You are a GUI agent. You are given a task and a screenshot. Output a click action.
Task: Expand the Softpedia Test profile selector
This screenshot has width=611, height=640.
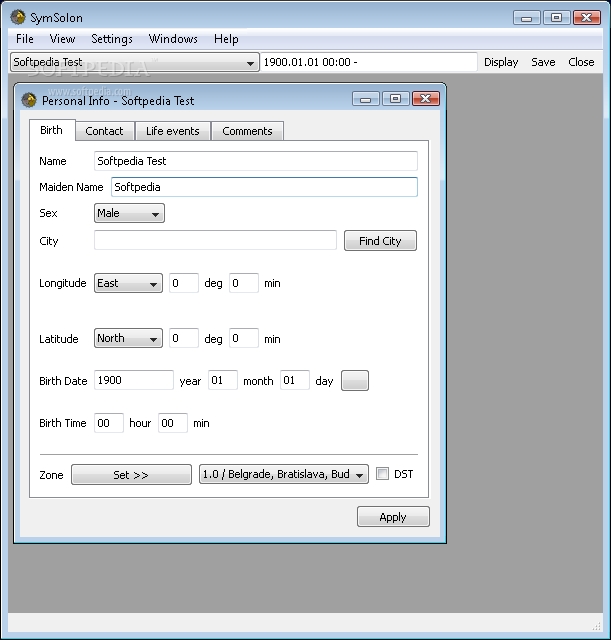click(x=134, y=62)
